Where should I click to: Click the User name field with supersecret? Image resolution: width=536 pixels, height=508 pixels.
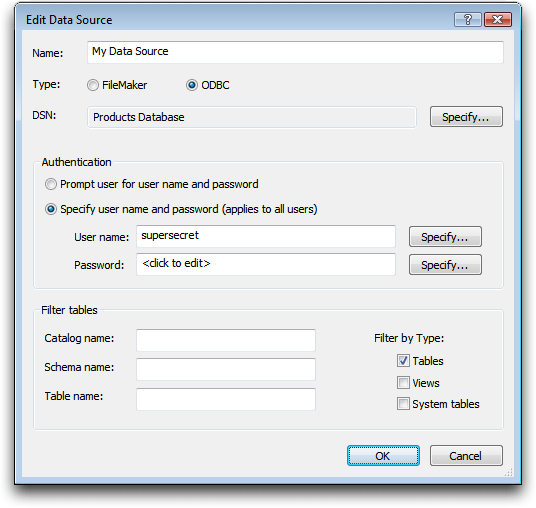[x=266, y=236]
